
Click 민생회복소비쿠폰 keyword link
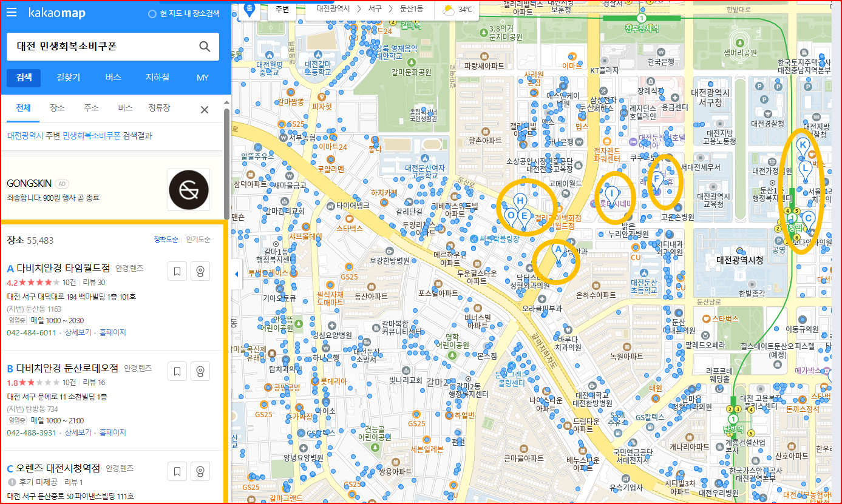click(x=92, y=136)
